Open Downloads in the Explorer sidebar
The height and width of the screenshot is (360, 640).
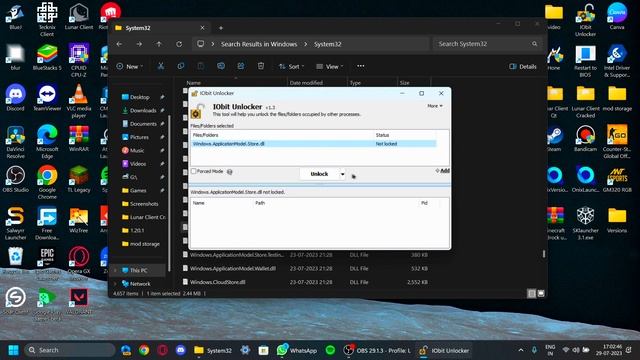click(x=143, y=111)
